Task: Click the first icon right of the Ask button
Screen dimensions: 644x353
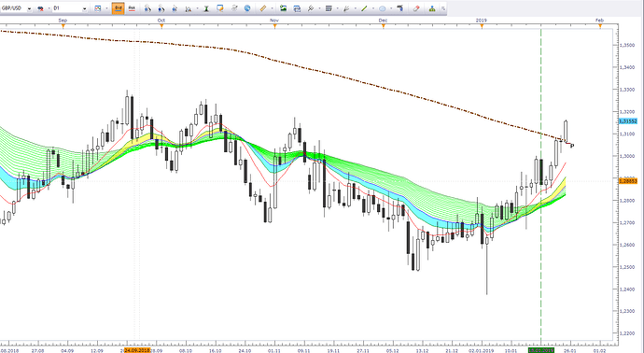Action: (147, 8)
